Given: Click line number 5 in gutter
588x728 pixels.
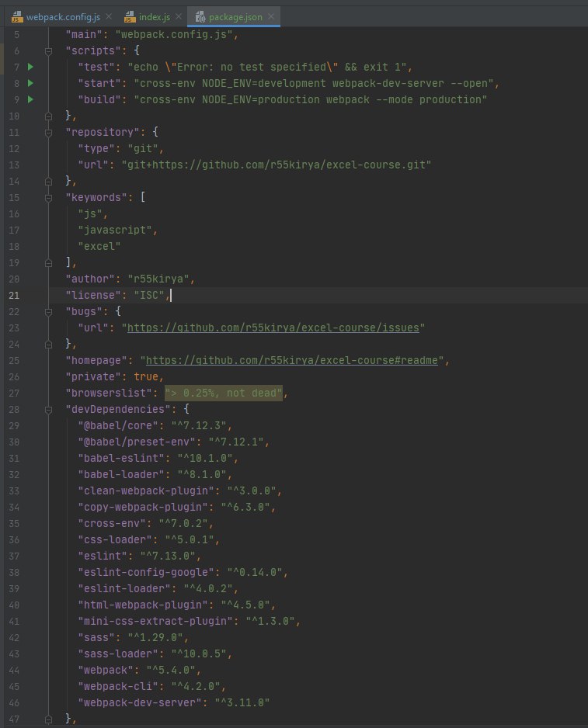Looking at the screenshot, I should [x=17, y=34].
